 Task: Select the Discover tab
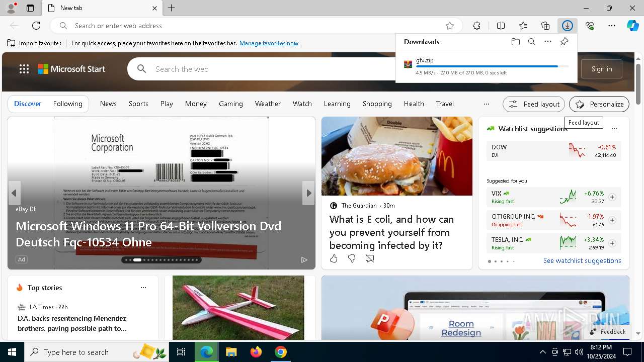(x=28, y=104)
